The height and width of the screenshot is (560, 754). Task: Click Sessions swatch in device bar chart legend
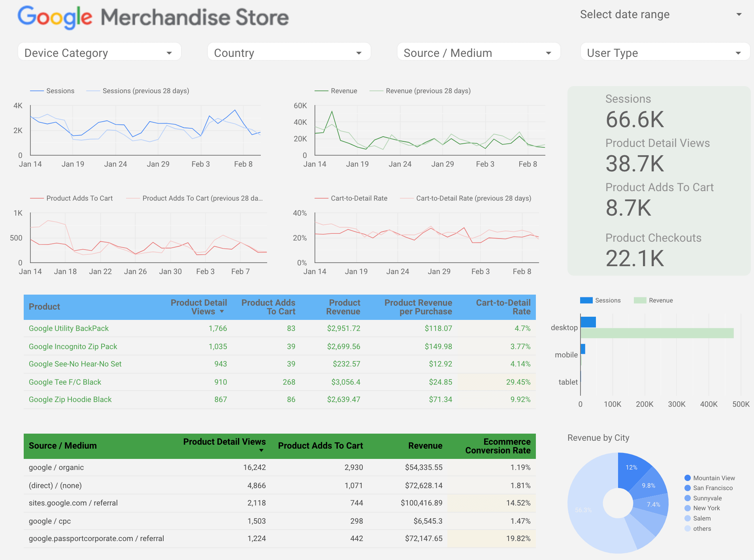tap(586, 300)
